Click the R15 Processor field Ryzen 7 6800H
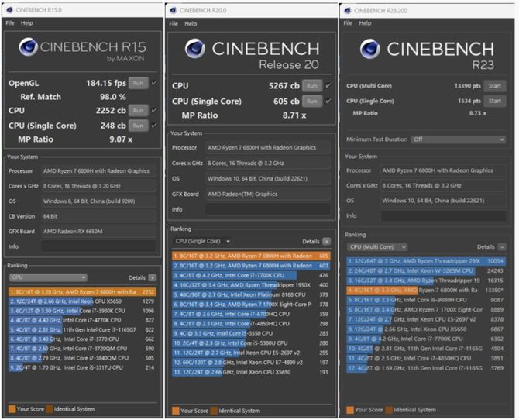Viewport: 519px width, 420px height. click(x=98, y=171)
